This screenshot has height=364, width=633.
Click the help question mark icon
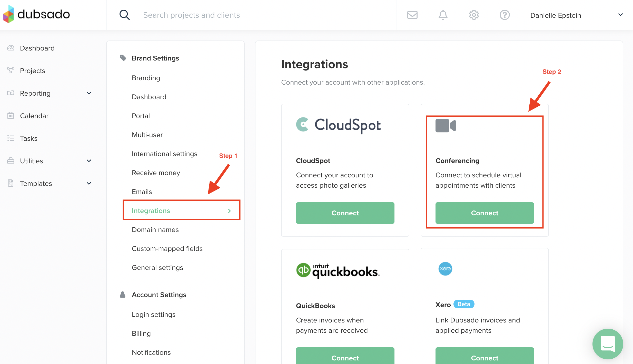(505, 15)
